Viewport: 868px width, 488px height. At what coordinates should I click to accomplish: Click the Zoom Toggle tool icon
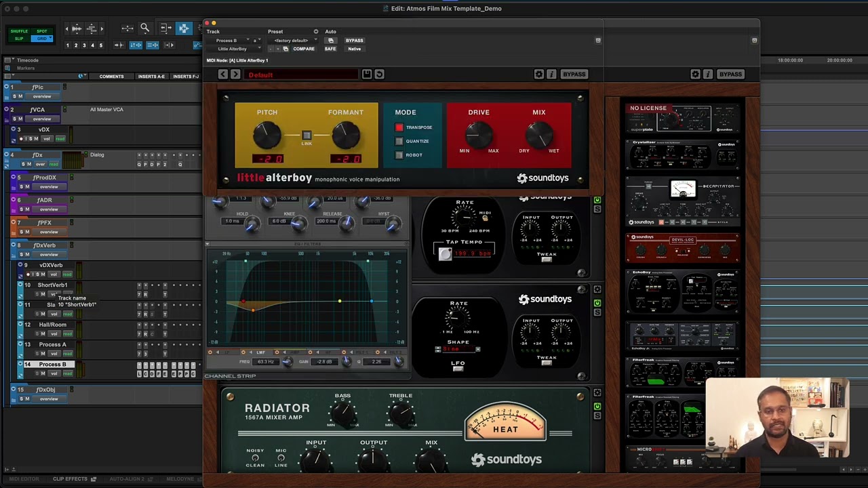tap(127, 28)
